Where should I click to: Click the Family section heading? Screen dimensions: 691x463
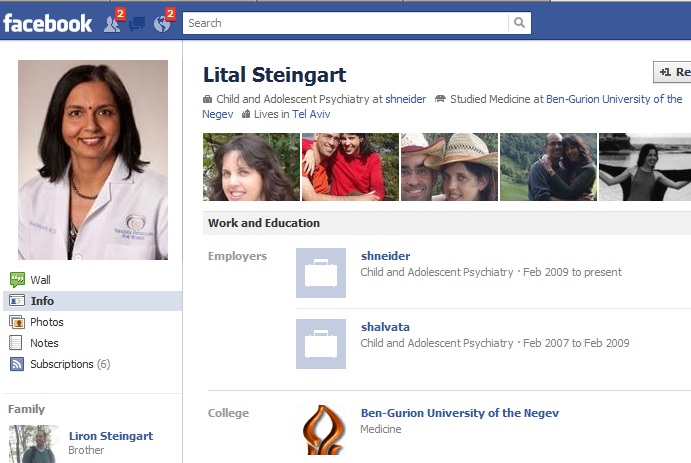click(x=26, y=409)
